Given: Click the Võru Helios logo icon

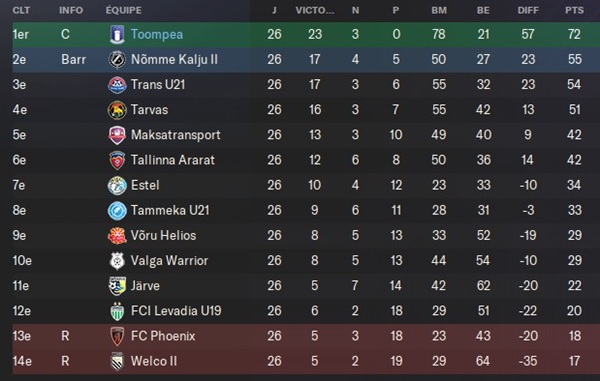Looking at the screenshot, I should pos(117,236).
